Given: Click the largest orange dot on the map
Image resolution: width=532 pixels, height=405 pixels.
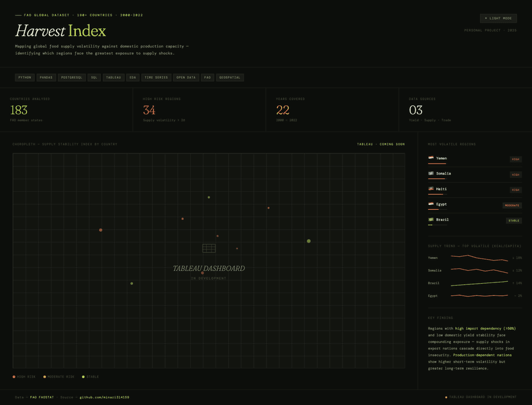Looking at the screenshot, I should pos(101,230).
